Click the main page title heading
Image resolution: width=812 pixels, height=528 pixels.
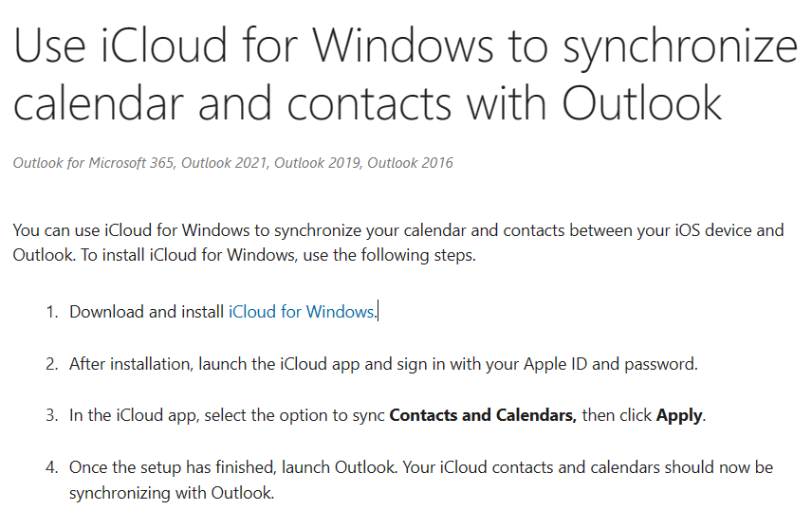tap(405, 75)
